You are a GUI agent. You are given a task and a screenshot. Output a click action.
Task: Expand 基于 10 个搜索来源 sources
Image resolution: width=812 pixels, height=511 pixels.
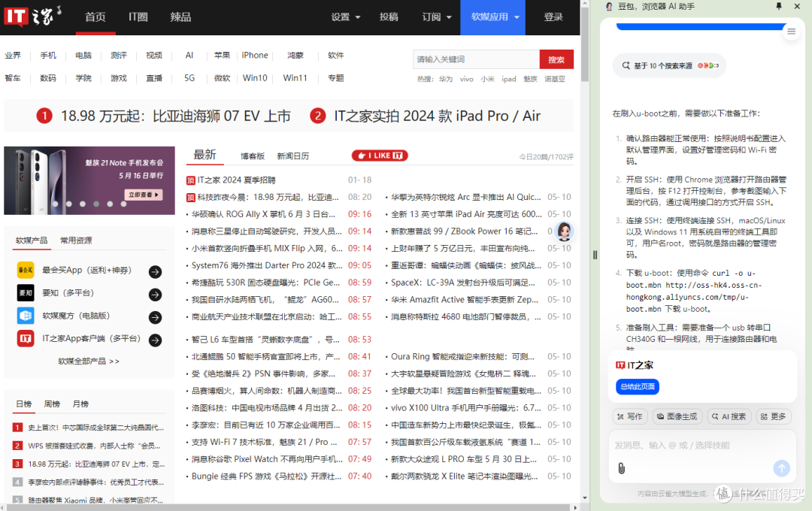click(x=670, y=65)
